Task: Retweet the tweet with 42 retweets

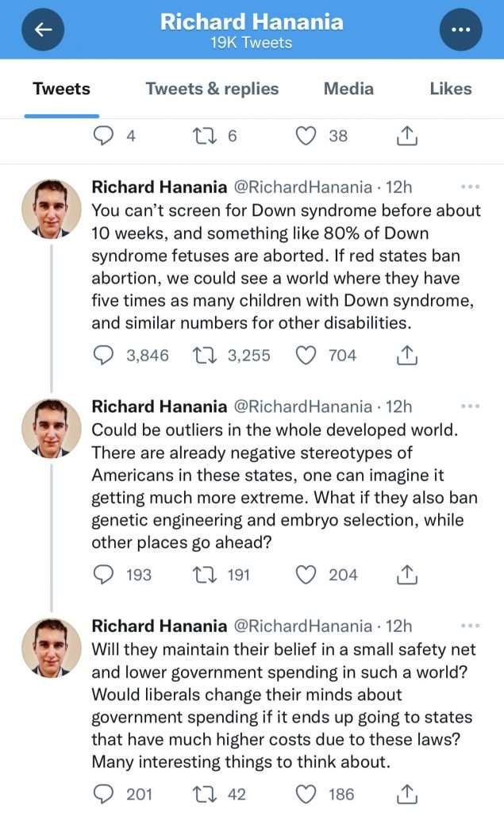Action: (204, 794)
